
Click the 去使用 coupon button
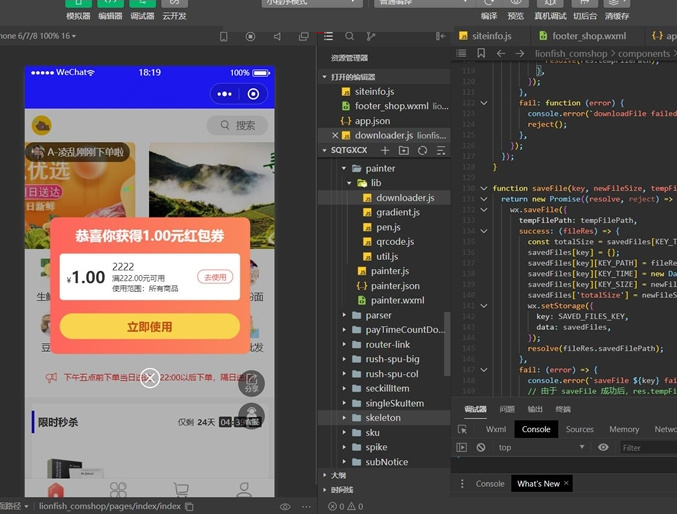tap(215, 277)
